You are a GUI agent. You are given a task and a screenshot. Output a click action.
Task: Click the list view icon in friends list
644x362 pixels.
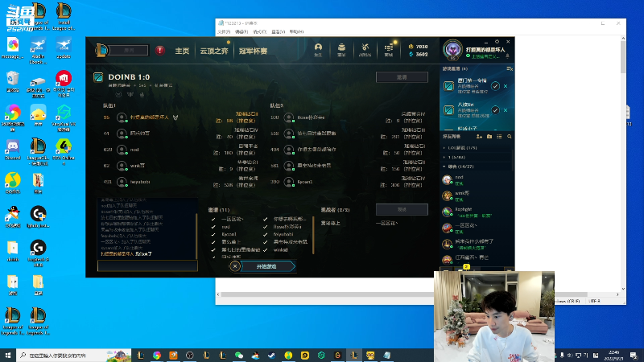[x=499, y=136]
